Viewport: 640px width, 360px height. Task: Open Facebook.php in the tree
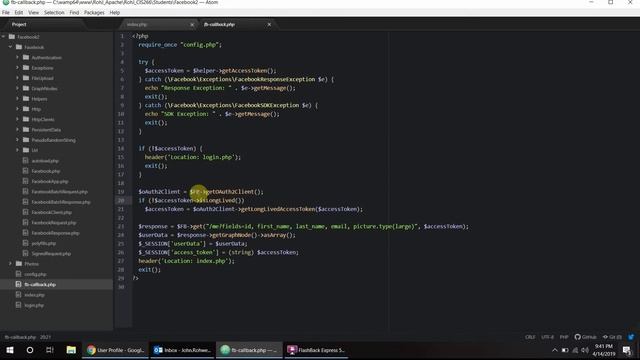pos(46,171)
